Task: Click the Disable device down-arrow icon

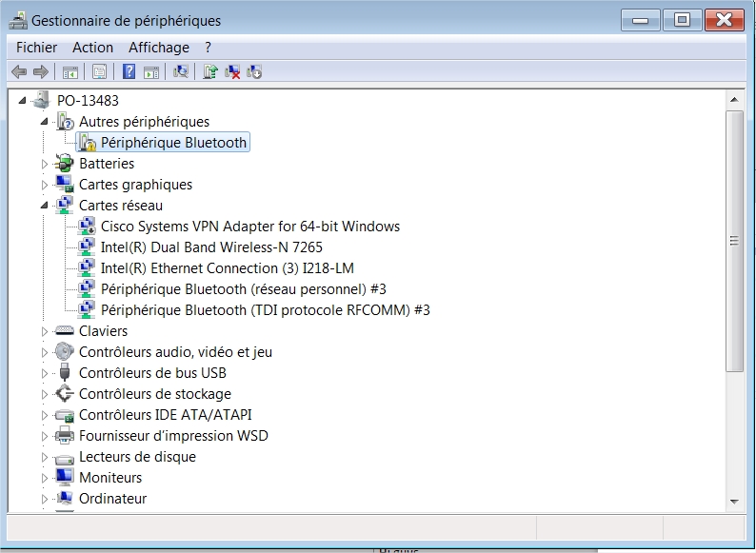Action: point(254,72)
